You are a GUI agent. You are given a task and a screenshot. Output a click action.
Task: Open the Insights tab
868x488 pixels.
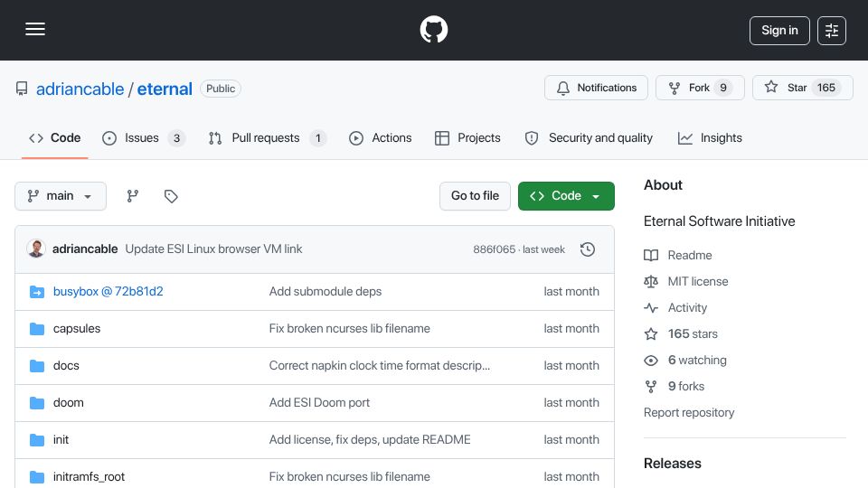pyautogui.click(x=710, y=137)
